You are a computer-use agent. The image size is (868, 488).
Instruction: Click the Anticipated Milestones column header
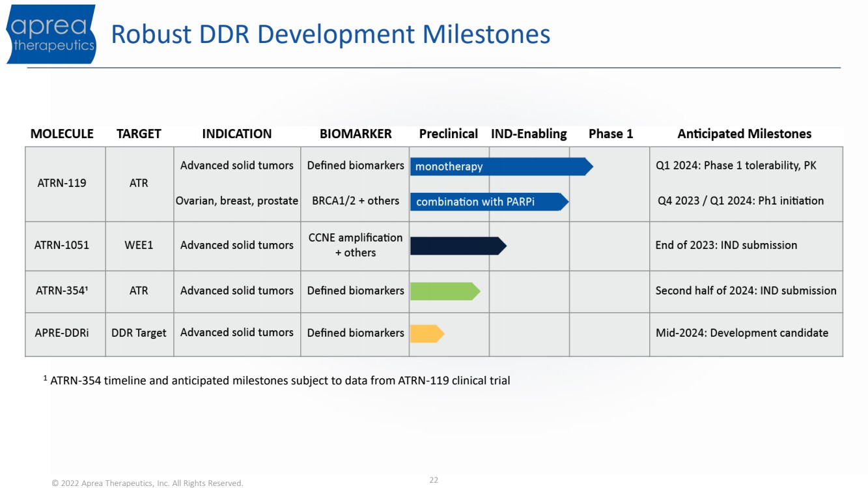[x=744, y=134]
